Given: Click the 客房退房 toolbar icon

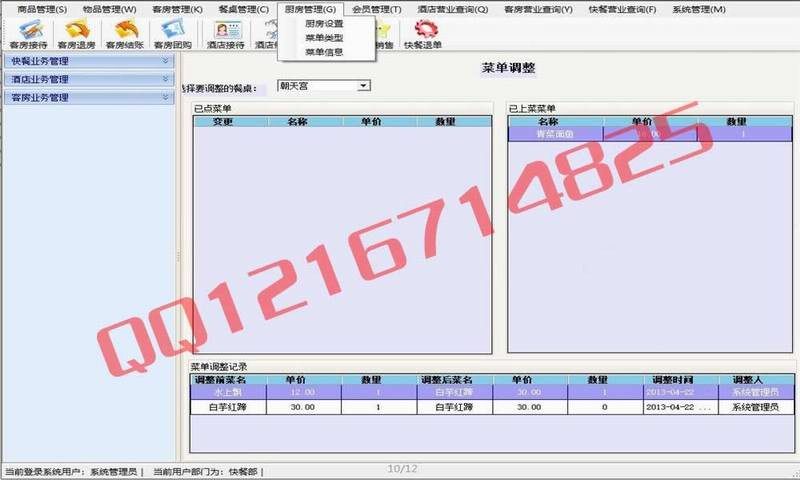Looking at the screenshot, I should point(77,34).
